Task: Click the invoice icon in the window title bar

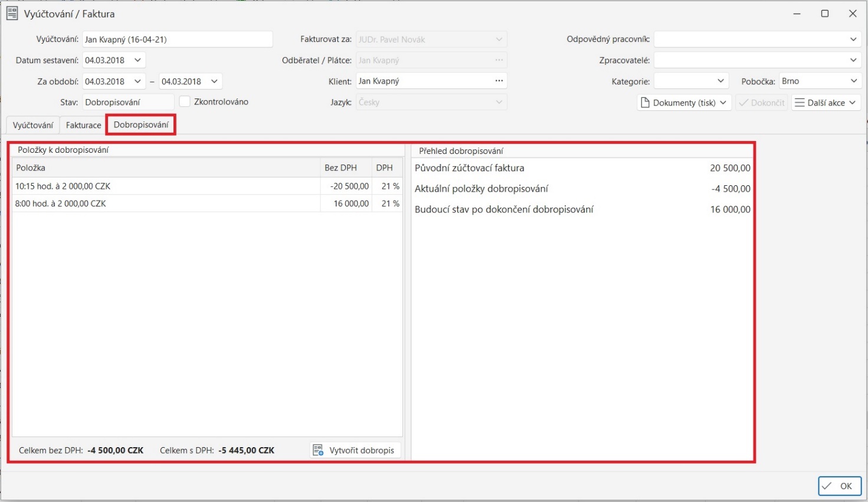Action: (11, 13)
